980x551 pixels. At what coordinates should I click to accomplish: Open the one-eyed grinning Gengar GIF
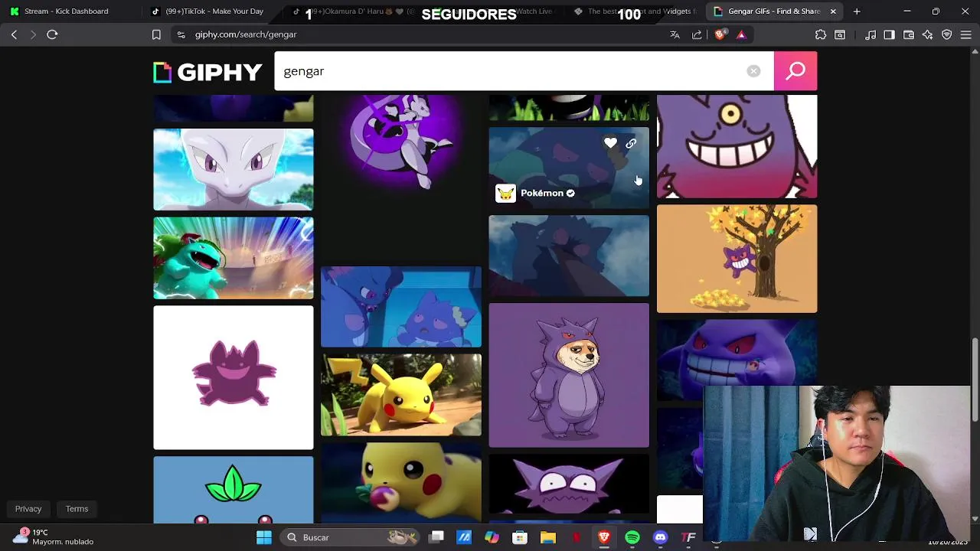(737, 146)
